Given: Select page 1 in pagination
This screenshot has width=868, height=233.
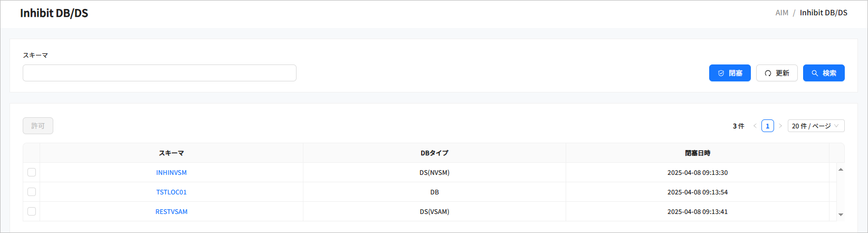Looking at the screenshot, I should click(768, 126).
